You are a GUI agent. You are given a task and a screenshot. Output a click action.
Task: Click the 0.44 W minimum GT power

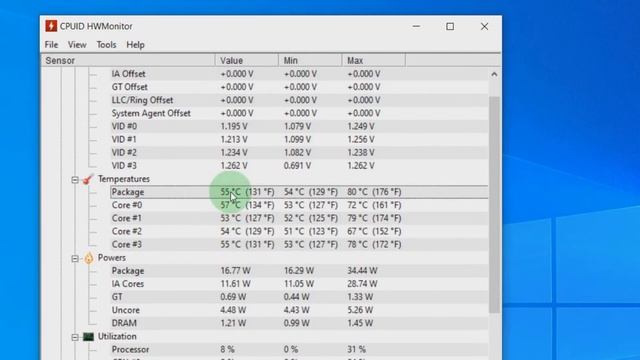[296, 297]
